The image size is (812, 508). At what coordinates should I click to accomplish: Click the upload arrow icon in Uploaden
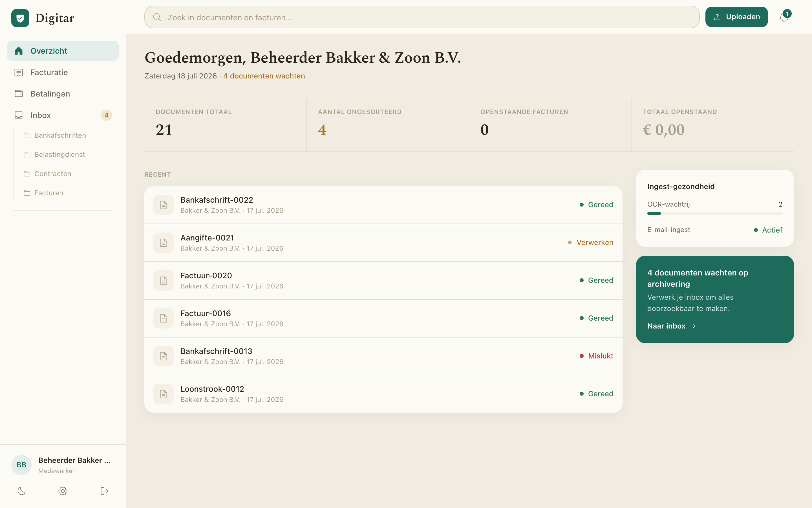717,17
